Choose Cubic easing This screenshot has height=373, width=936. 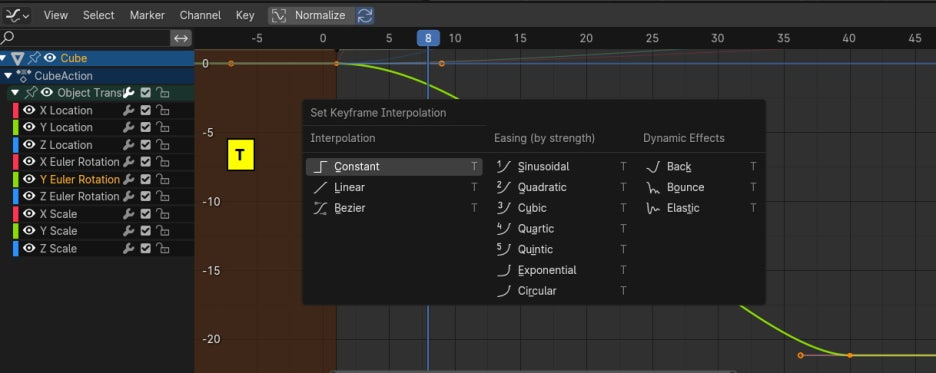tap(561, 208)
